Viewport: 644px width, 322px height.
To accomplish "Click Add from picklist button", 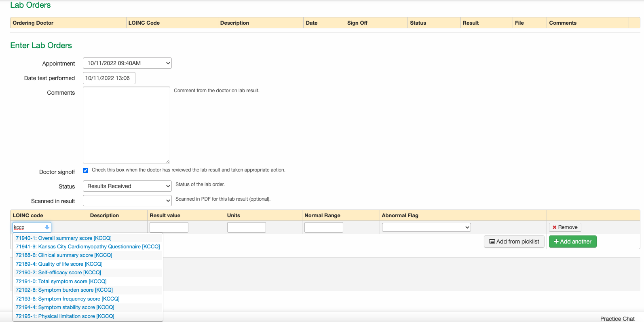I will click(514, 241).
